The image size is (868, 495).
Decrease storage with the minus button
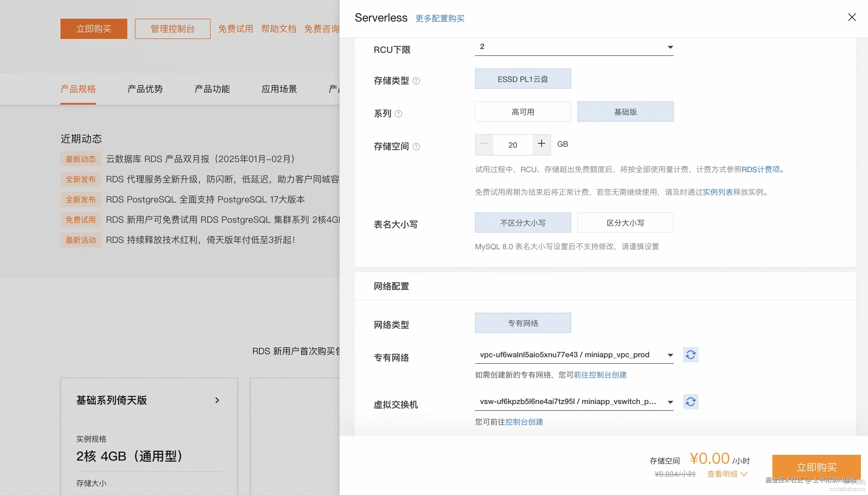(484, 144)
